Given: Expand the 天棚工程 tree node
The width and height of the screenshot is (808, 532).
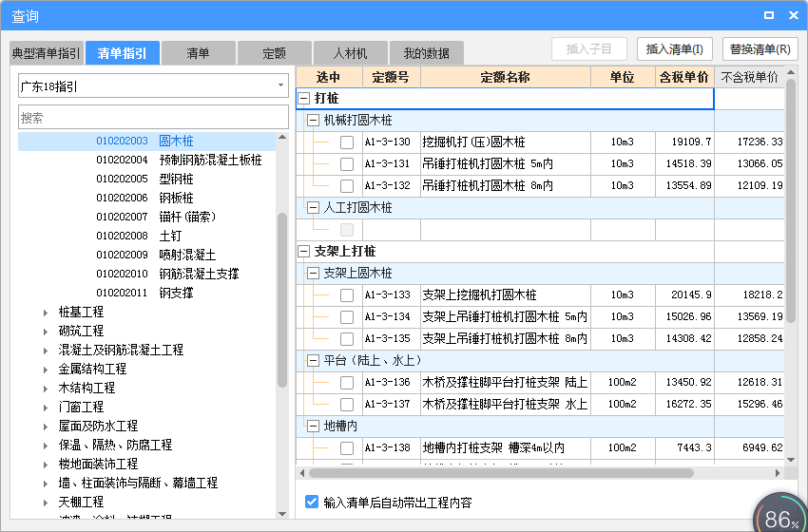Looking at the screenshot, I should [46, 503].
